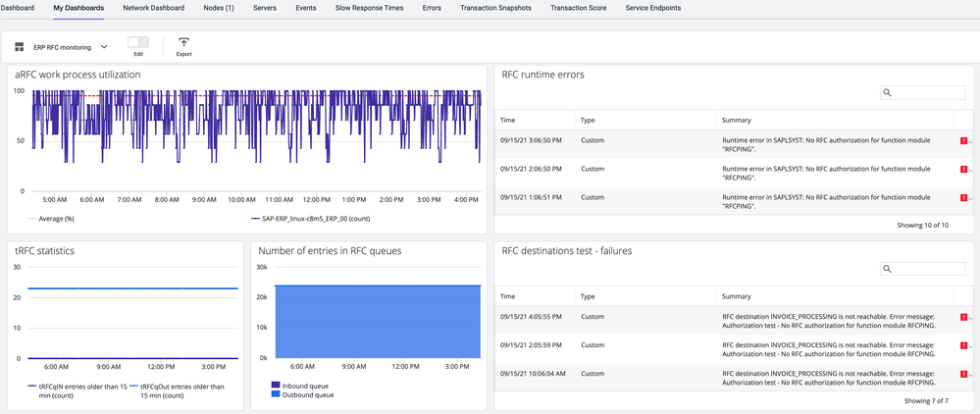
Task: Sort destination failures by Time column
Action: (508, 296)
